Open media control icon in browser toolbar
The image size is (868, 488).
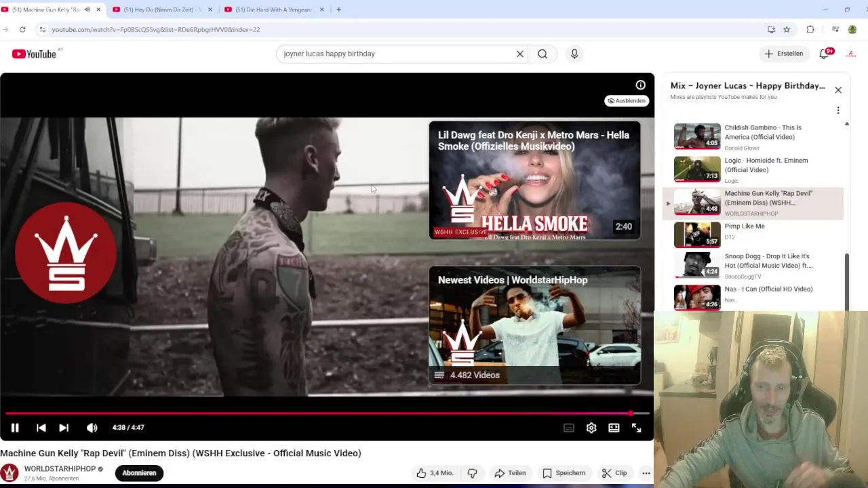pos(835,30)
